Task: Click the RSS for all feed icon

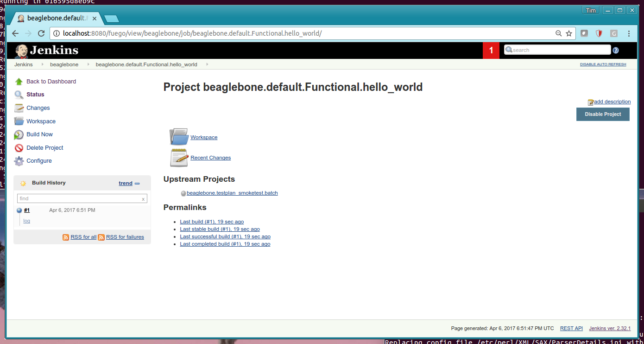Action: pos(66,237)
